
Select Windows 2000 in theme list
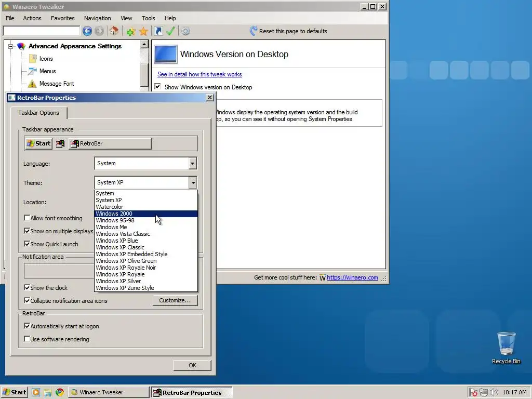146,214
